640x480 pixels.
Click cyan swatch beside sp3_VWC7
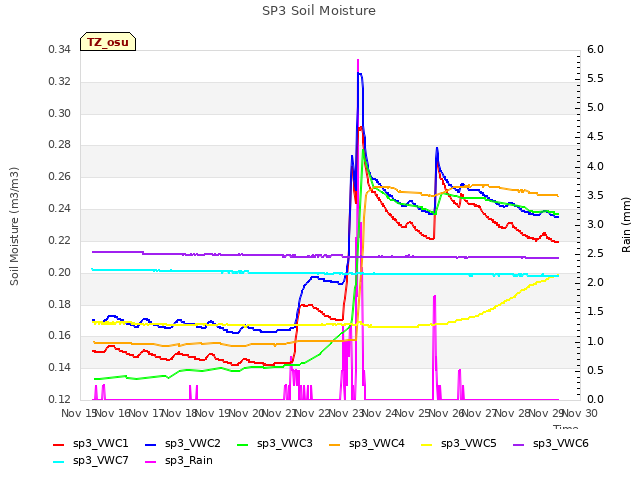tap(59, 462)
